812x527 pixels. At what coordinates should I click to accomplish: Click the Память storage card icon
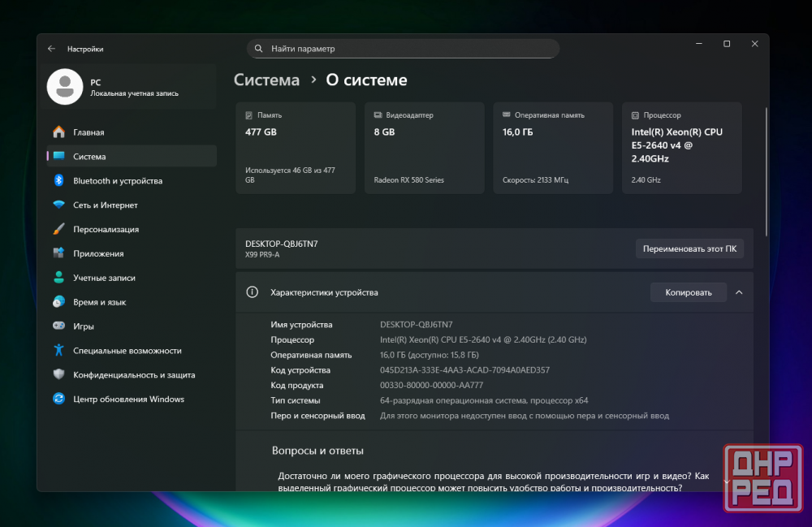249,115
